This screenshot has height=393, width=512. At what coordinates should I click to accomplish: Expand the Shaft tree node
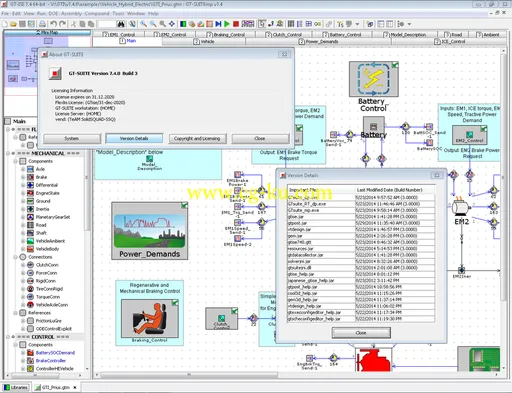pyautogui.click(x=23, y=233)
